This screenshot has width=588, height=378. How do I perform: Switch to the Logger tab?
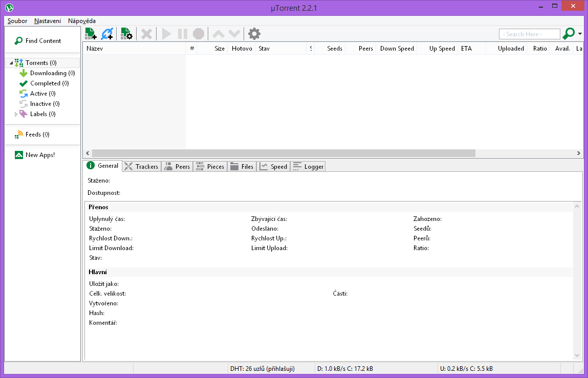(308, 166)
